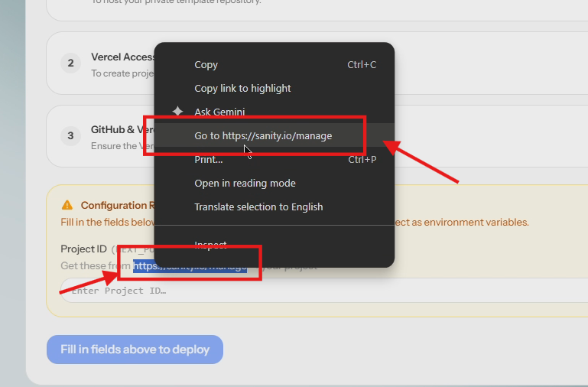Click the GitHub & Vercel heading text
The width and height of the screenshot is (588, 387).
[122, 130]
